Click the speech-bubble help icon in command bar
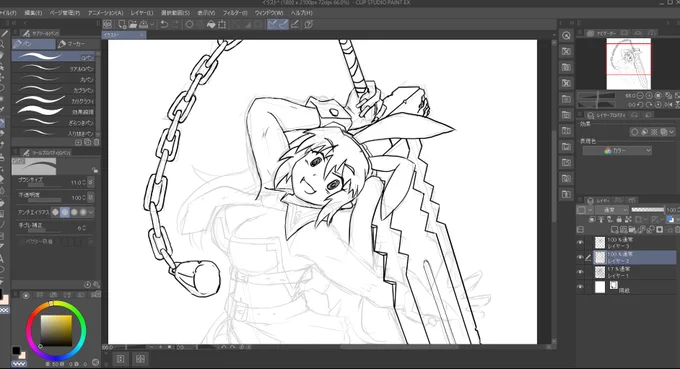Viewport: 680px width, 369px height. pos(309,24)
